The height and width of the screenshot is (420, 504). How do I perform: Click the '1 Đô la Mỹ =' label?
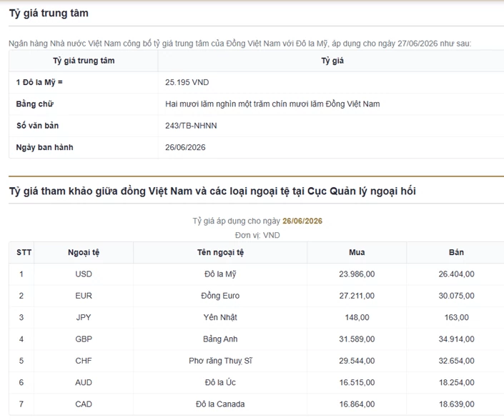(39, 82)
